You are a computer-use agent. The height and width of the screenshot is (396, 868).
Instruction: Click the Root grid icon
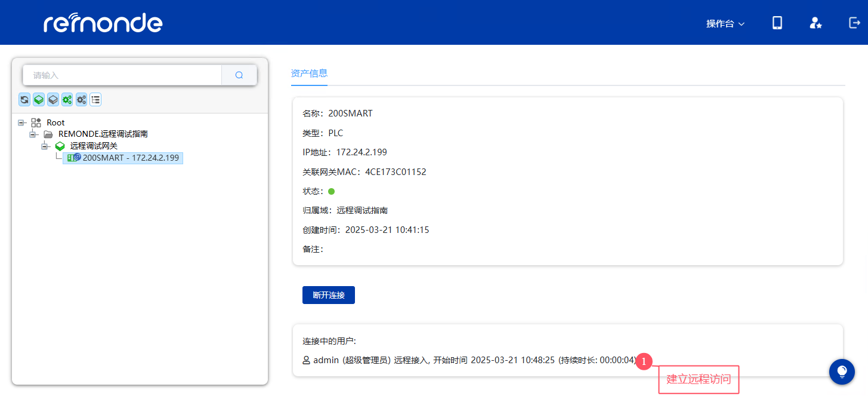[x=36, y=122]
